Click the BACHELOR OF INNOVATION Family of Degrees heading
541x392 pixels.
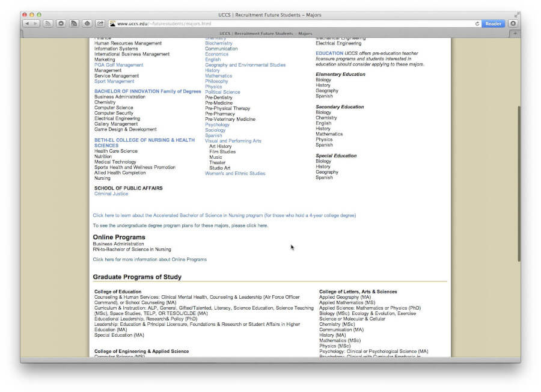point(148,91)
